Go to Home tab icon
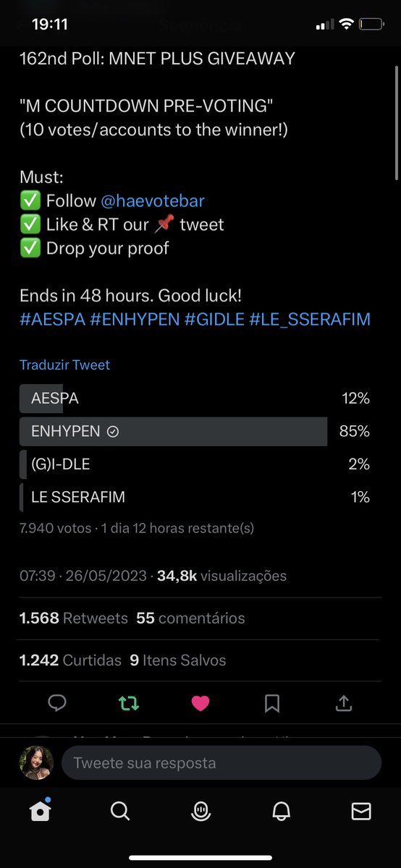401x868 pixels. point(40,812)
